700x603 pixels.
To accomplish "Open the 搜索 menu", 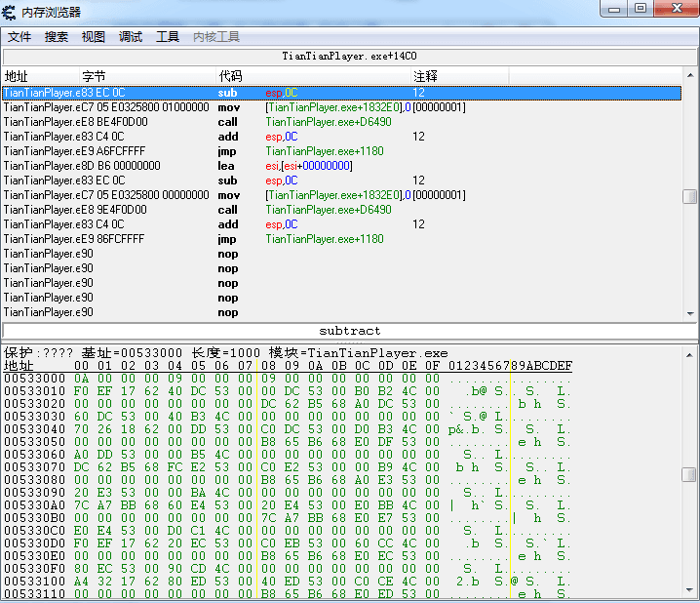I will point(57,37).
